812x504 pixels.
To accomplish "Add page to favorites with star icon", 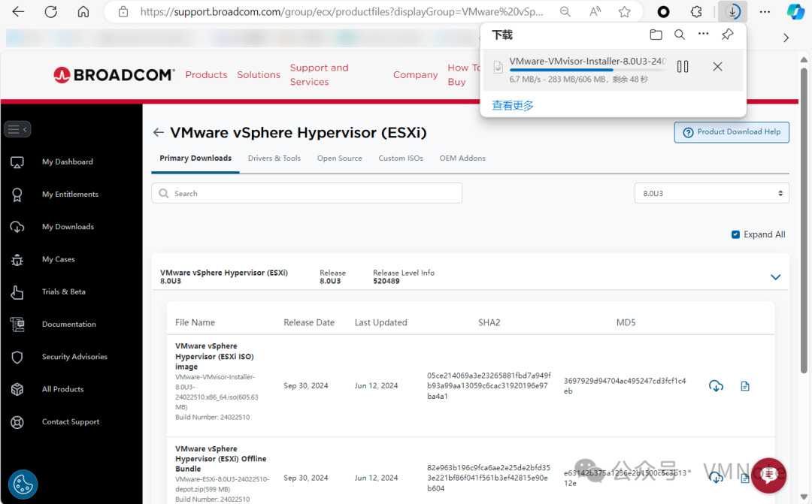I will pos(625,11).
